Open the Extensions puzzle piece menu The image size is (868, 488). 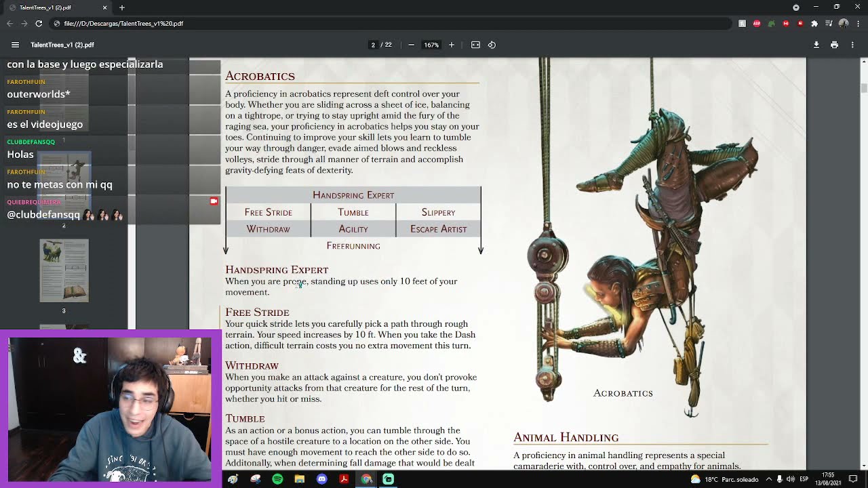(814, 24)
